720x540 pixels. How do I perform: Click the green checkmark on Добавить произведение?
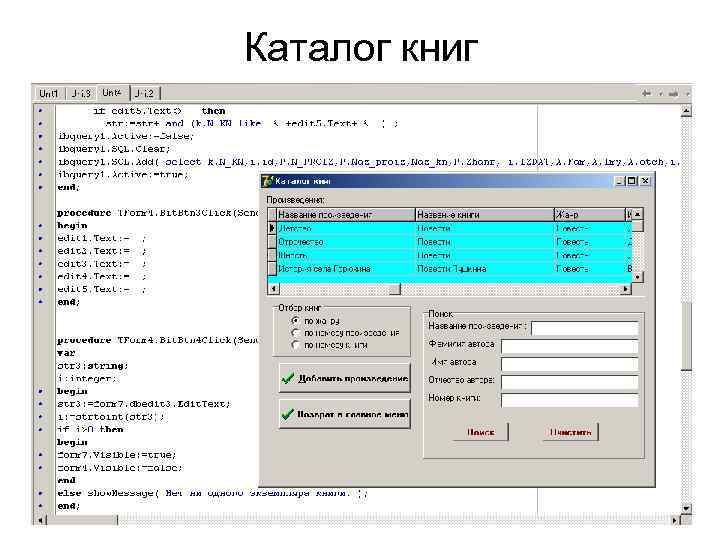288,378
